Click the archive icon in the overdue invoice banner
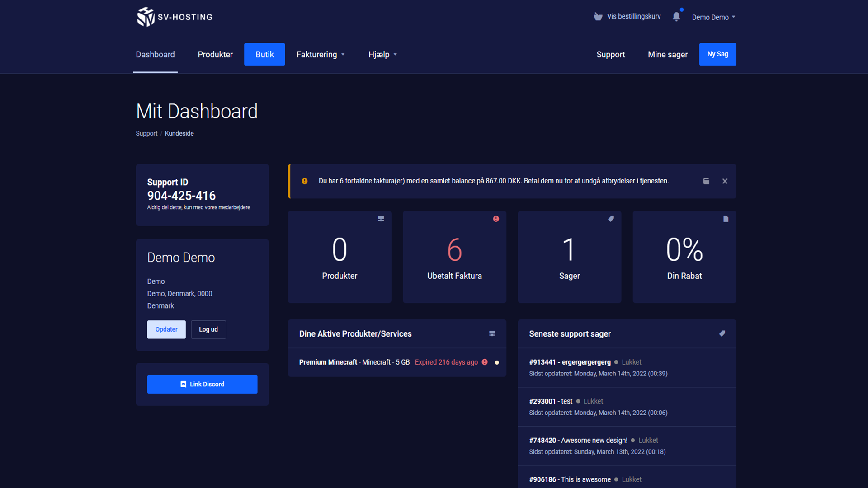This screenshot has width=868, height=488. tap(706, 181)
